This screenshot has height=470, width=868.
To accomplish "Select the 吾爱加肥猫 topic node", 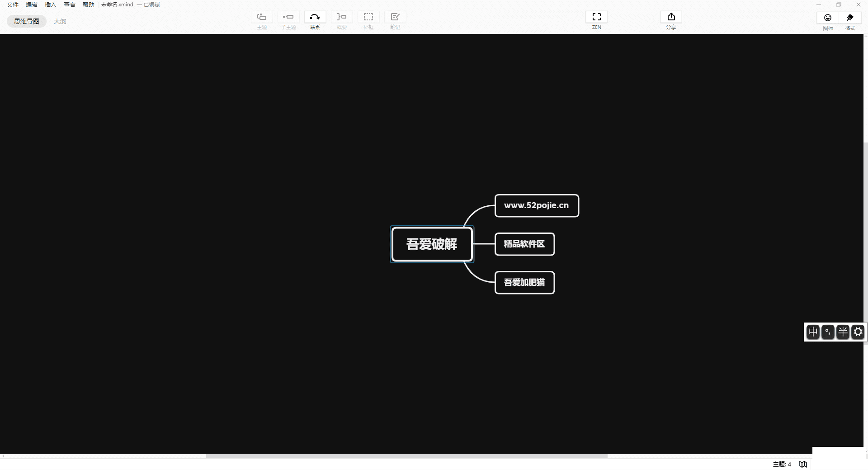I will (x=524, y=282).
